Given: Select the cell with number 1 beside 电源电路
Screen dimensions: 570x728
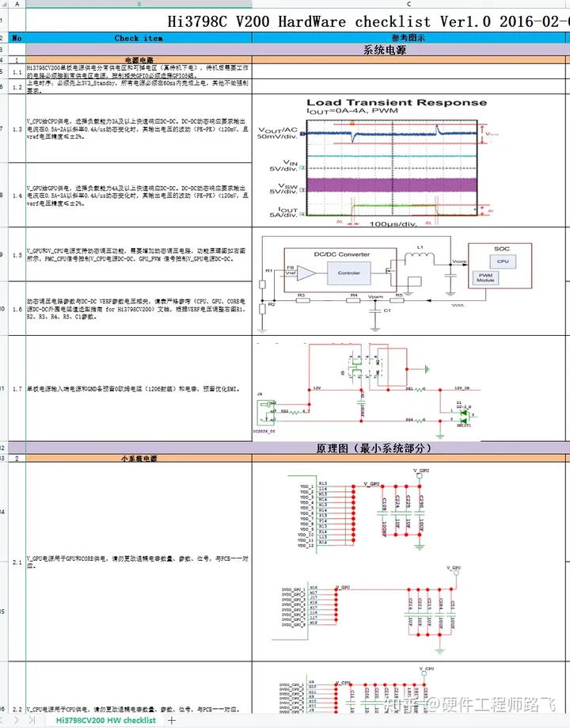Looking at the screenshot, I should tap(17, 60).
